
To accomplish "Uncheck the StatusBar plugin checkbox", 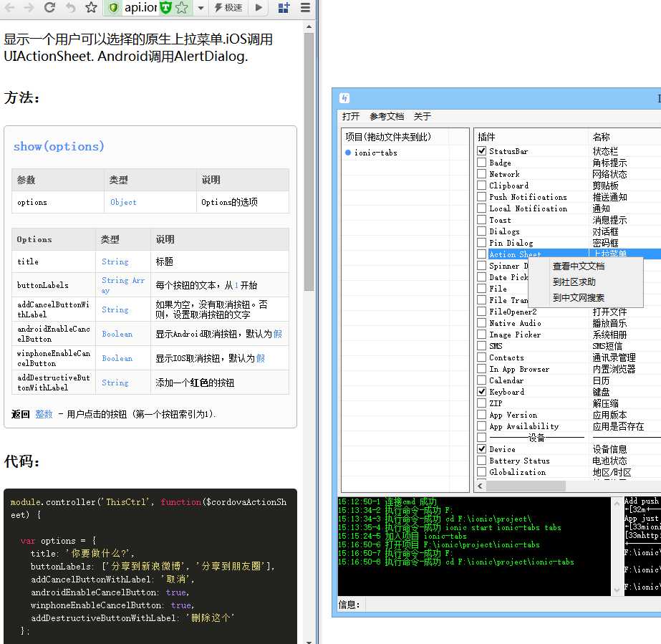I will [x=481, y=150].
